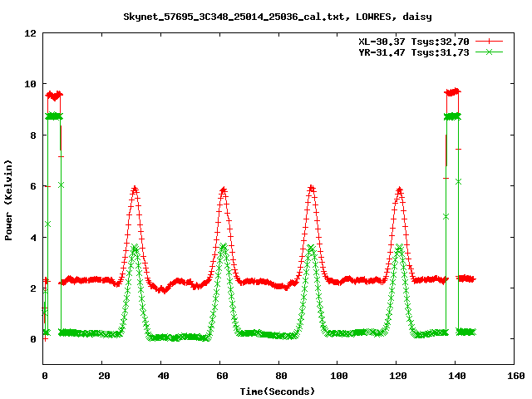Click the y-axis tick label 12
This screenshot has width=532, height=399.
(x=30, y=33)
